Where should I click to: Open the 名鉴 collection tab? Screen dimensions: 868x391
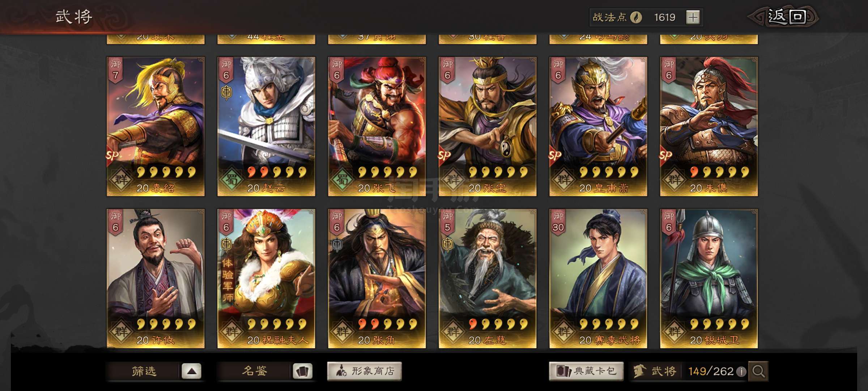click(254, 371)
